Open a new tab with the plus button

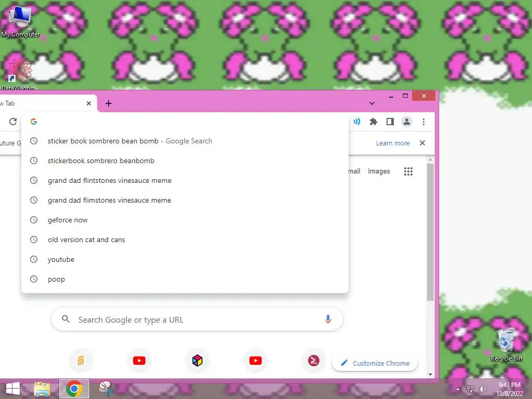pos(109,103)
